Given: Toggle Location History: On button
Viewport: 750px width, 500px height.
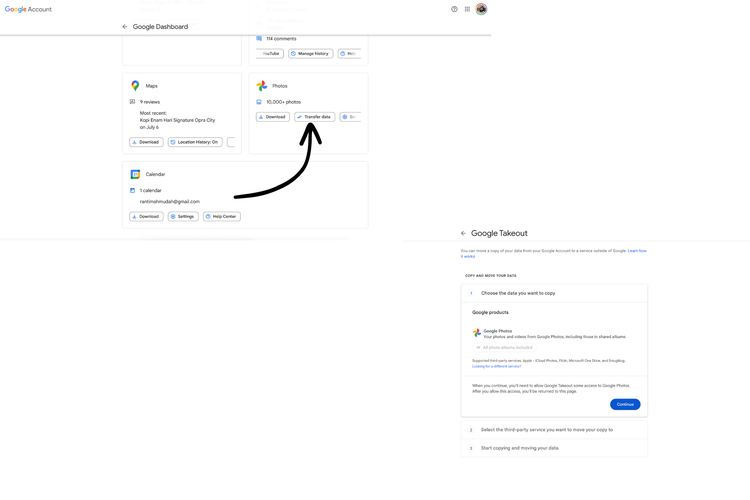Looking at the screenshot, I should (x=195, y=142).
